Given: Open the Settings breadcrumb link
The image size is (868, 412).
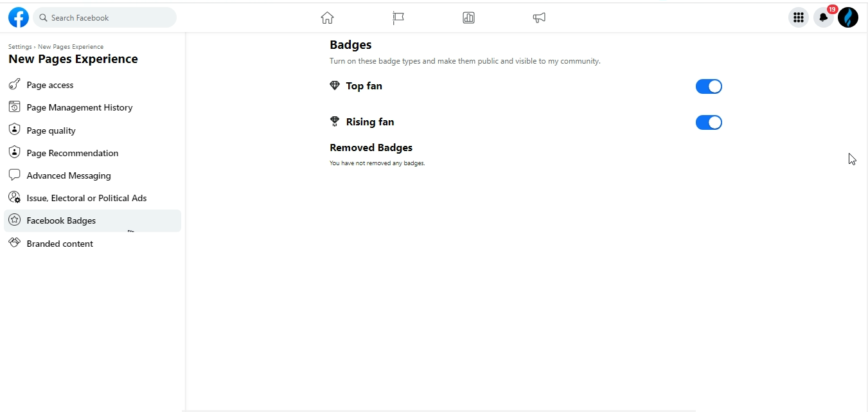Looking at the screenshot, I should [x=19, y=46].
